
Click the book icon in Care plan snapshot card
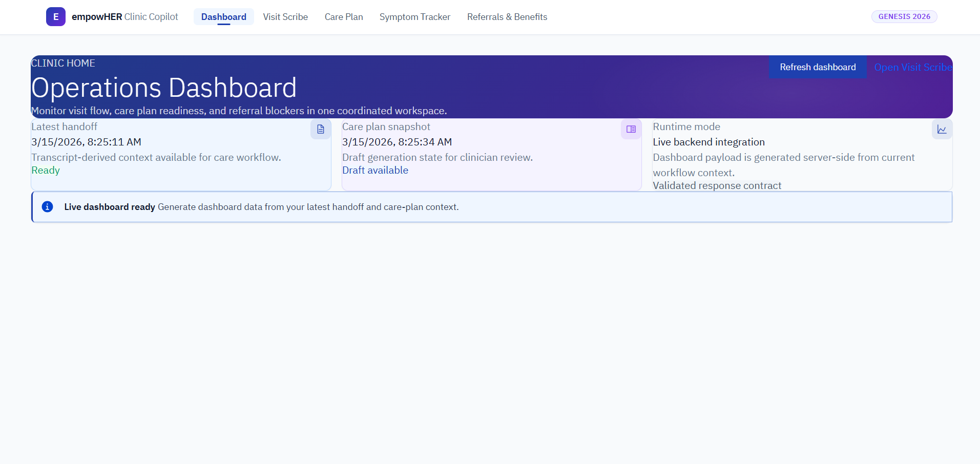pos(631,129)
